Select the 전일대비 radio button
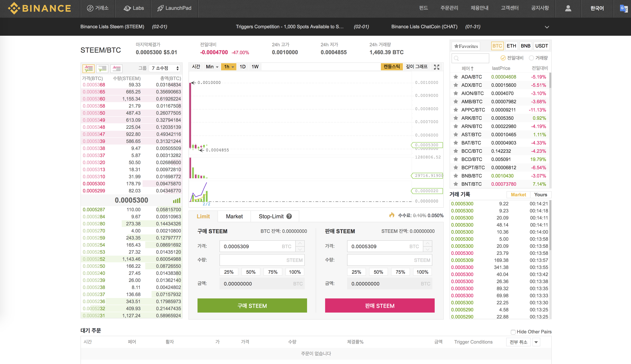Image resolution: width=631 pixels, height=364 pixels. coord(503,58)
